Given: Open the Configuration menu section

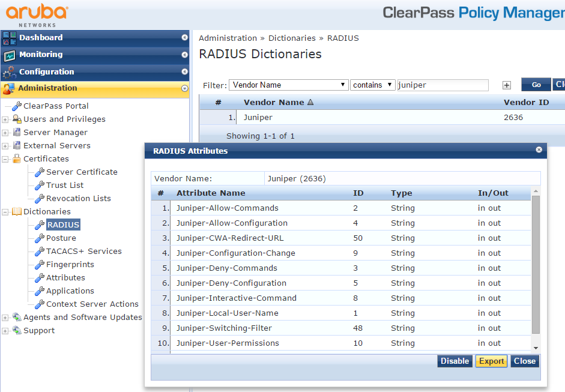Looking at the screenshot, I should coord(95,71).
